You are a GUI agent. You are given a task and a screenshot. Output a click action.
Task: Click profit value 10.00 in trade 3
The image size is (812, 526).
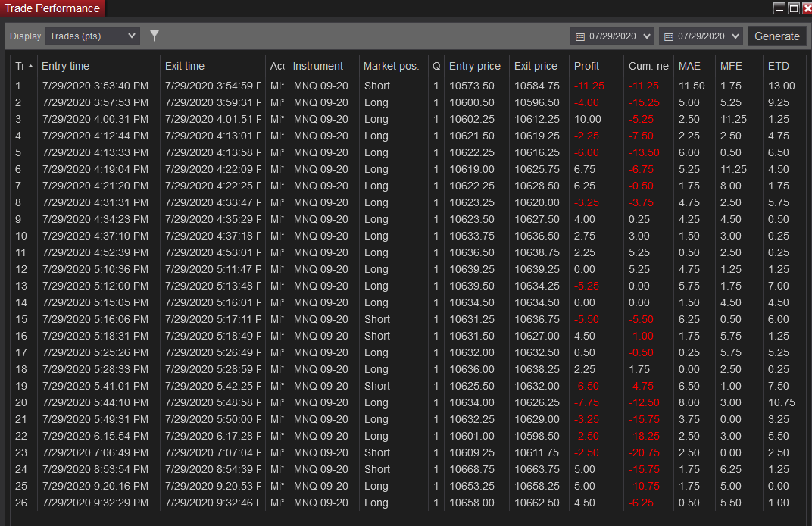587,119
